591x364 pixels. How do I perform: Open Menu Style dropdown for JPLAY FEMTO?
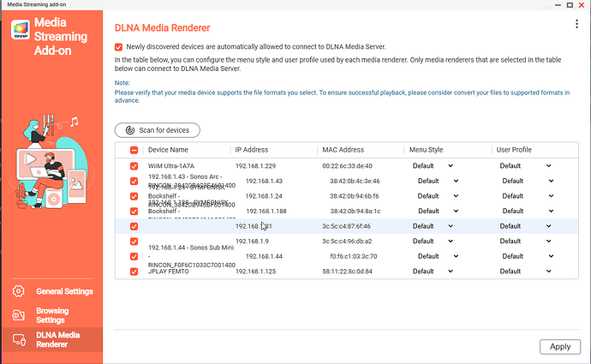[433, 272]
